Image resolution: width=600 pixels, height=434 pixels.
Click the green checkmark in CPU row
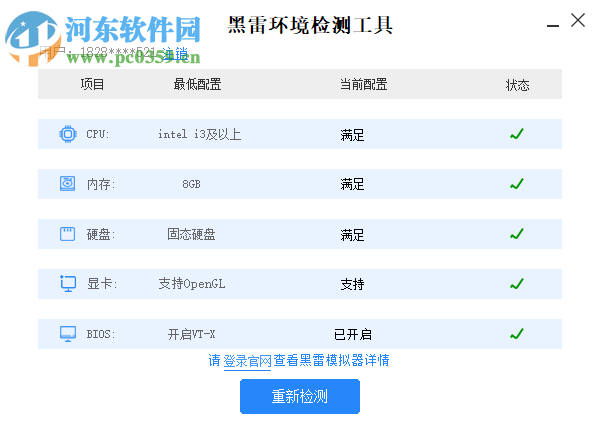pyautogui.click(x=517, y=134)
